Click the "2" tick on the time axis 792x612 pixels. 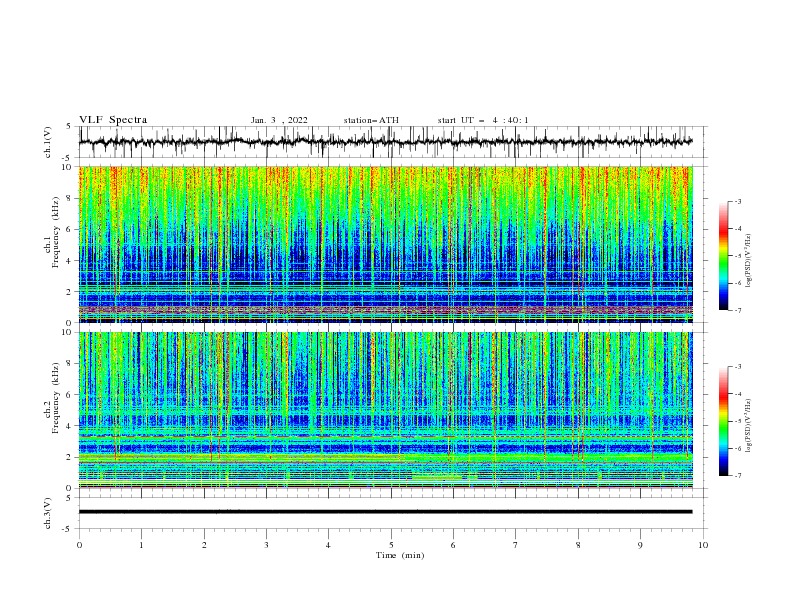204,545
